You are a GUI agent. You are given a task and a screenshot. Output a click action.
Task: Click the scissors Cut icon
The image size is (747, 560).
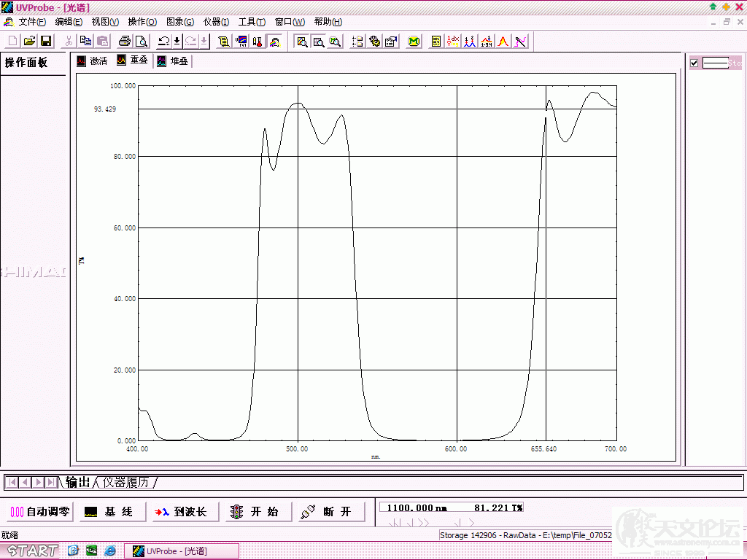69,41
